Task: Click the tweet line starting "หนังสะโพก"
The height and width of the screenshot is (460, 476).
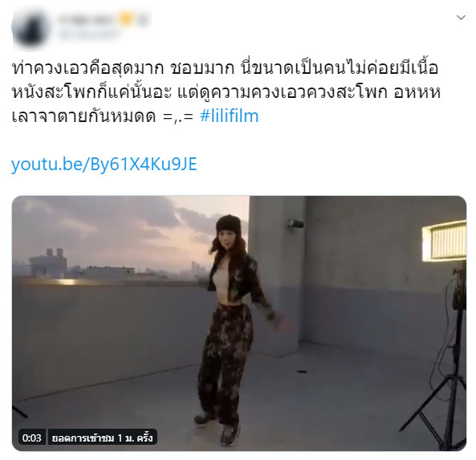Action: coord(226,92)
